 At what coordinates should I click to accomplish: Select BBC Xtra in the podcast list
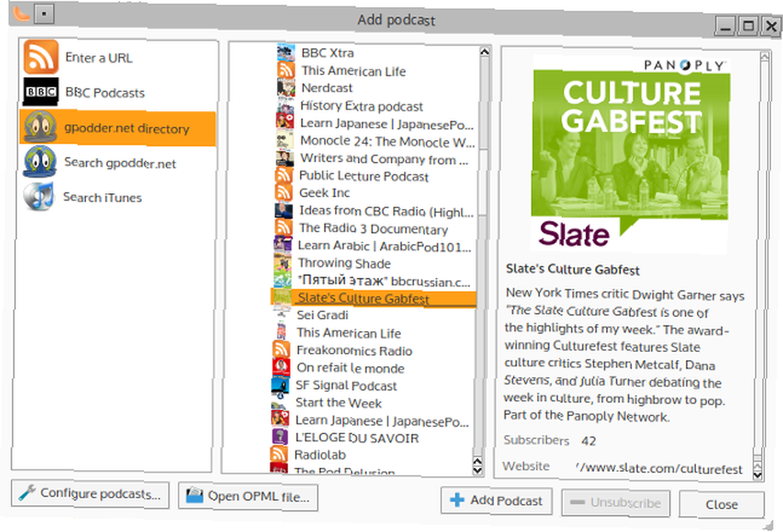pyautogui.click(x=327, y=53)
